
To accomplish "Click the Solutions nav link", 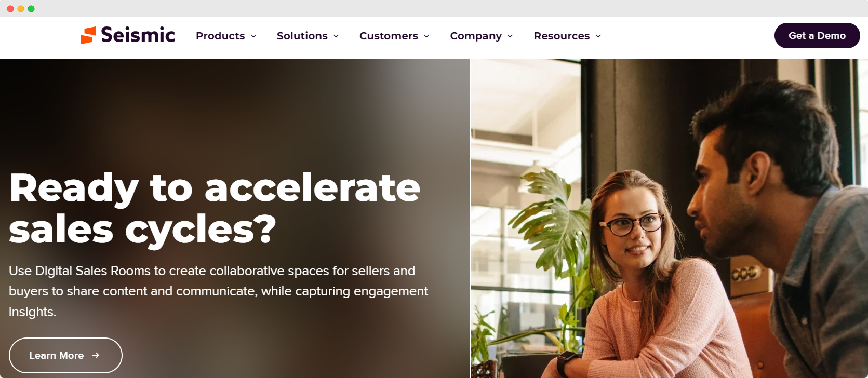I will coord(302,36).
